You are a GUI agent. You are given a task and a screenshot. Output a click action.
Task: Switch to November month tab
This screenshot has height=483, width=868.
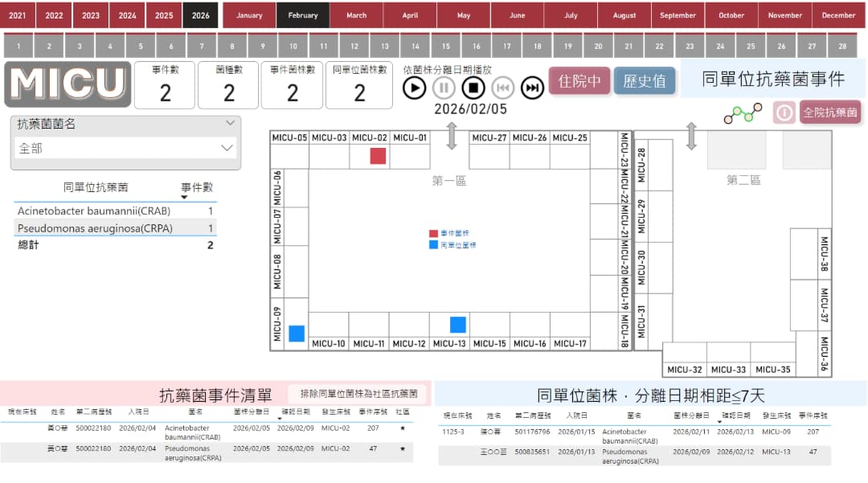coord(785,15)
